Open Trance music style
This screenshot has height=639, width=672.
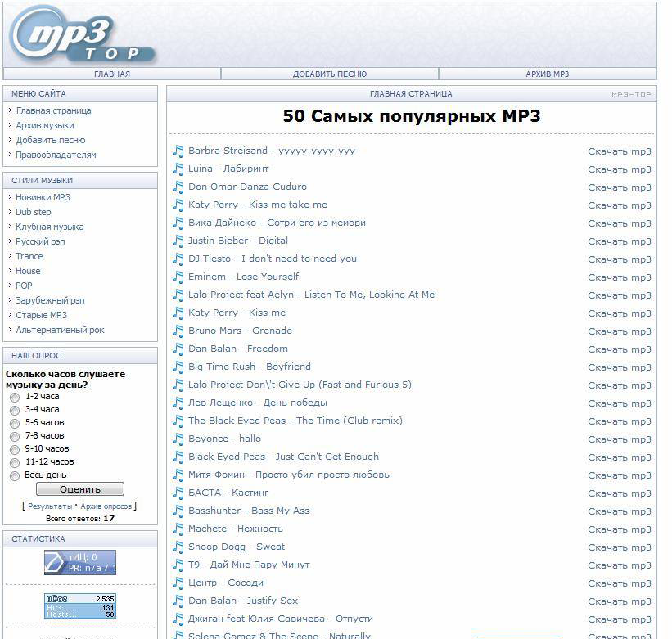[x=29, y=256]
